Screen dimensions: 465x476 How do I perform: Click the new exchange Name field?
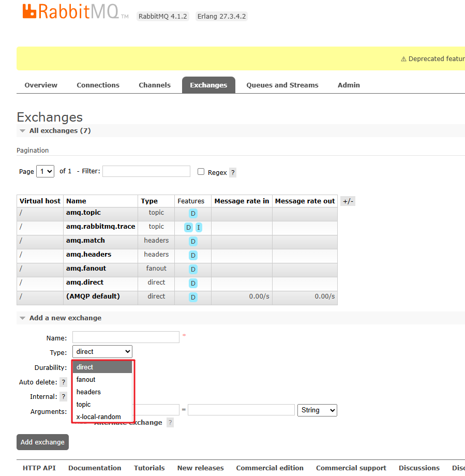(126, 337)
